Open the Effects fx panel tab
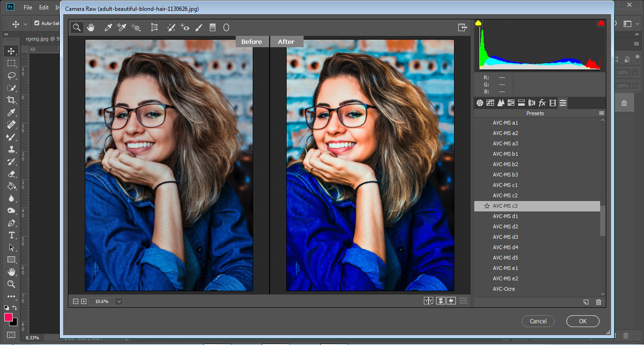The width and height of the screenshot is (644, 345). click(542, 103)
